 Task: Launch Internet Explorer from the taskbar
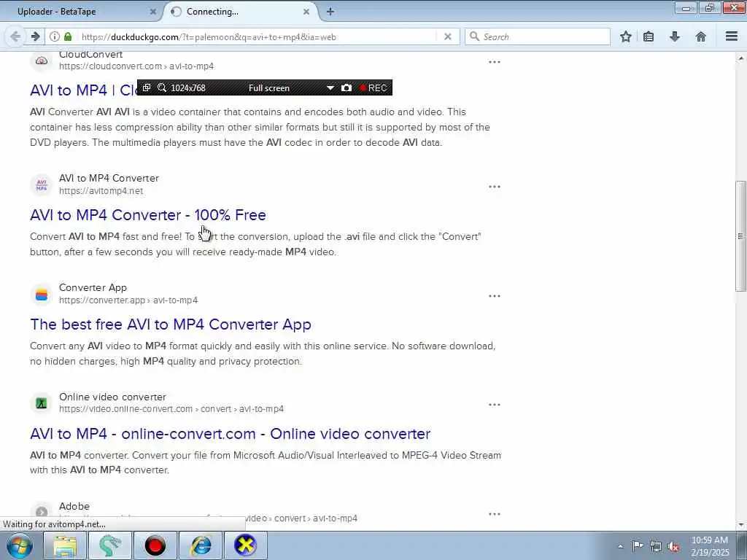pos(201,545)
